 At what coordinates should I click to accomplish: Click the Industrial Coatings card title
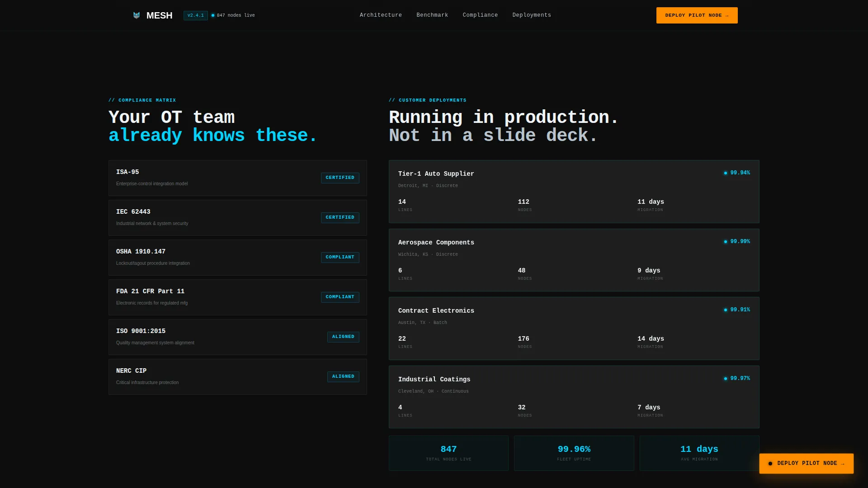pos(434,380)
